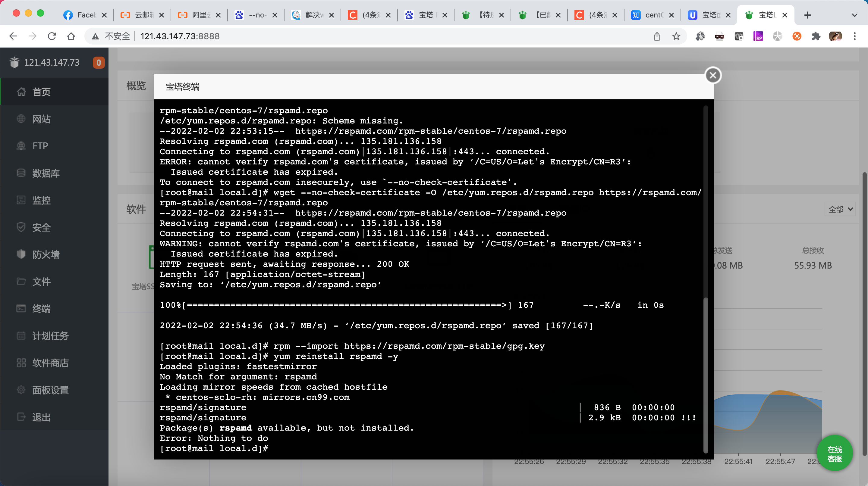868x486 pixels.
Task: Click the 55.93 MB 总接收 value
Action: (813, 265)
